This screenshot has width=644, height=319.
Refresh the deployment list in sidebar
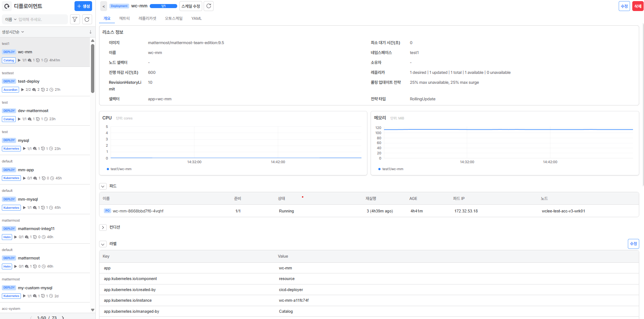click(87, 19)
